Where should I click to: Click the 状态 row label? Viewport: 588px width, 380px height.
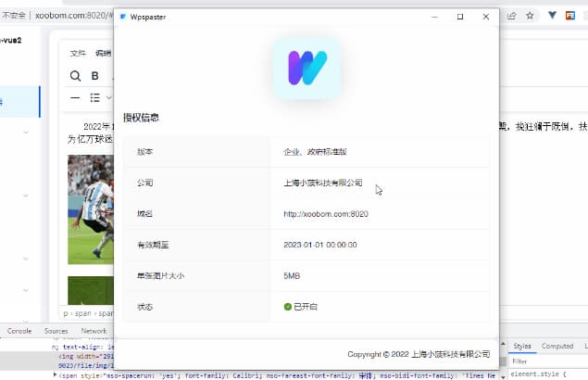click(x=144, y=307)
